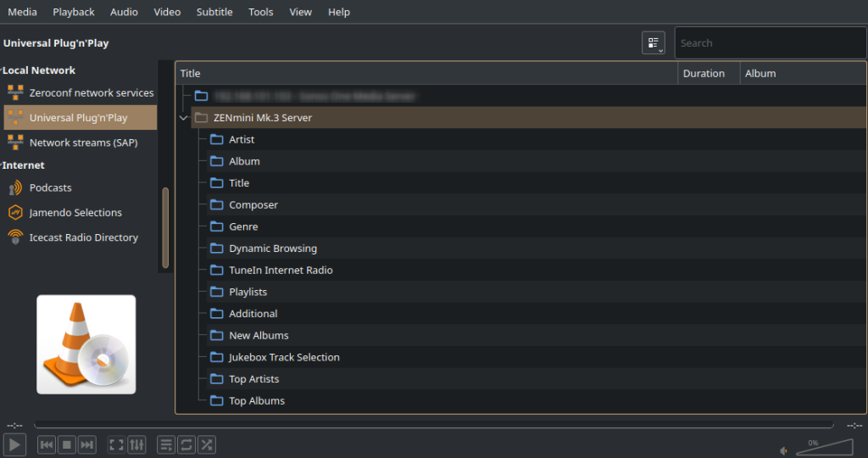Screen dimensions: 868x458
Task: Open the Playback menu
Action: pyautogui.click(x=74, y=12)
